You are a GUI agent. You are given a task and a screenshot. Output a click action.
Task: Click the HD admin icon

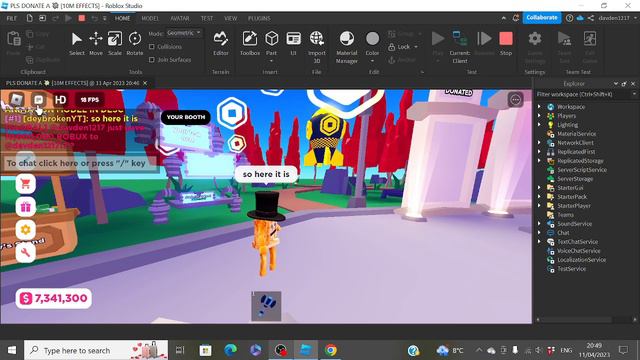click(x=60, y=100)
